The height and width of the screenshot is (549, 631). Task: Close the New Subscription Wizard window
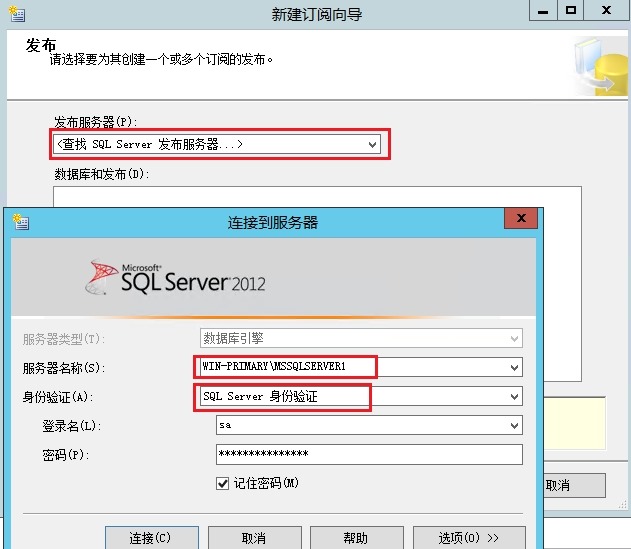607,10
